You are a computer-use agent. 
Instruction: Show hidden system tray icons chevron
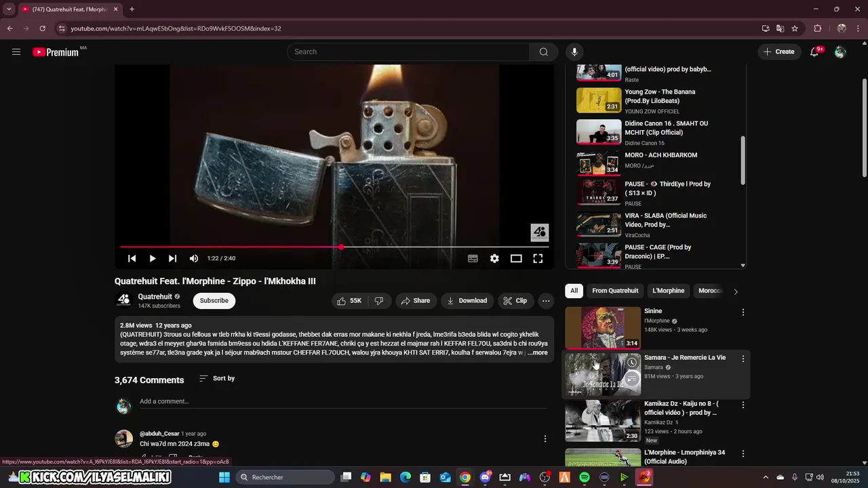[766, 477]
